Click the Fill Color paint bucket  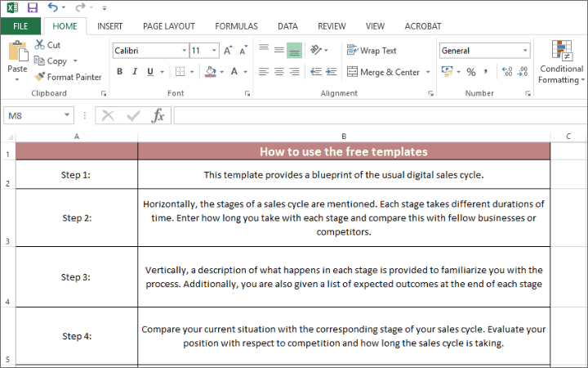(211, 72)
